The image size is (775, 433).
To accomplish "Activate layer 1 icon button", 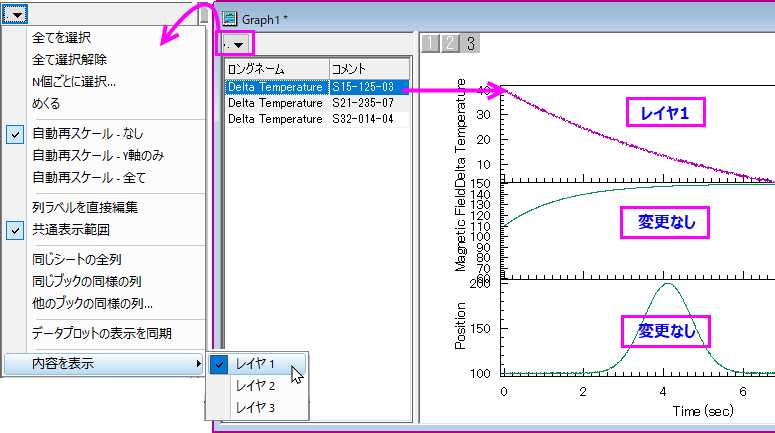I will (430, 43).
